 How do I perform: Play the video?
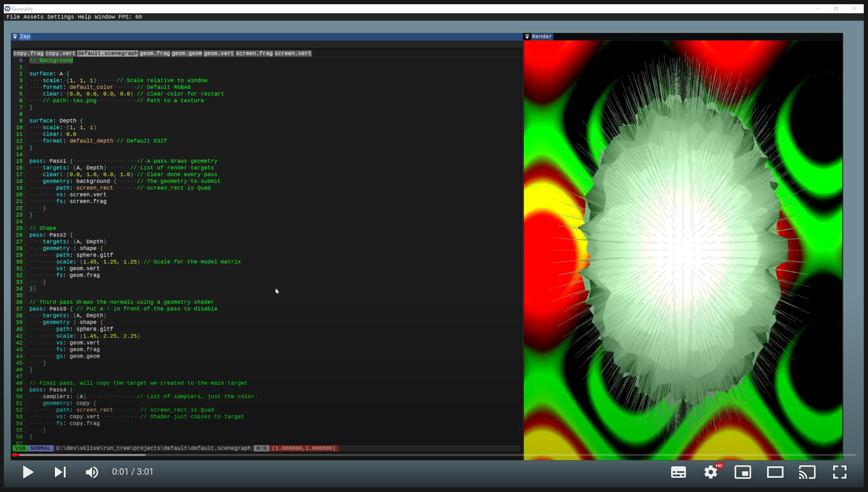coord(28,472)
